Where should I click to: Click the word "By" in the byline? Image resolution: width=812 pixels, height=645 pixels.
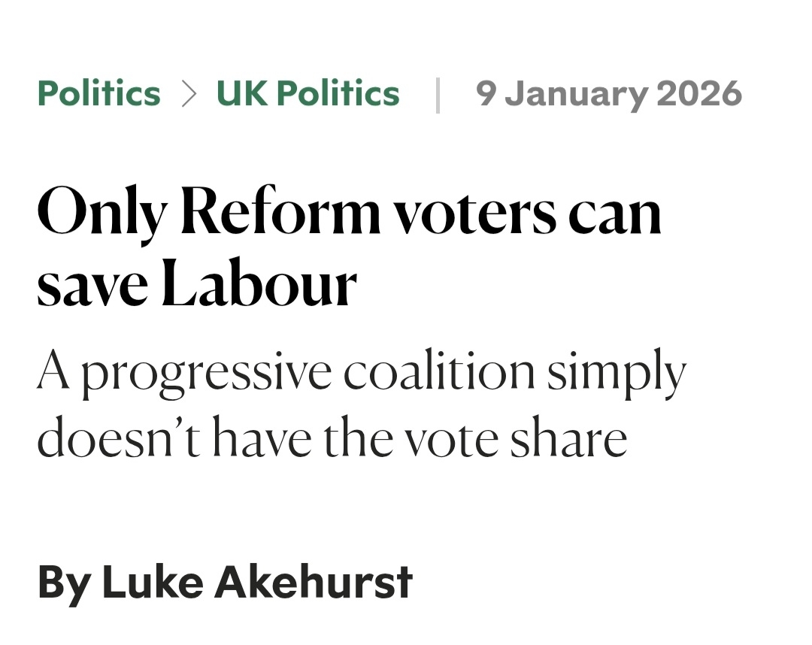63,581
